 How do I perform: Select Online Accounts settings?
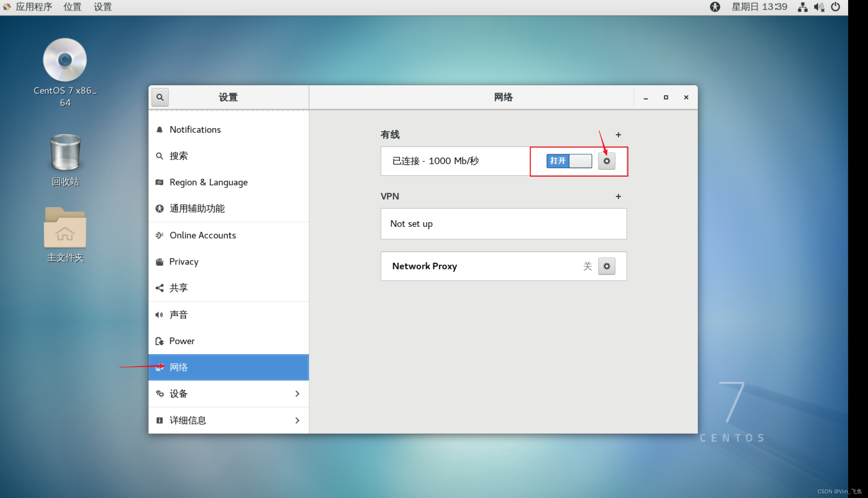pos(203,235)
